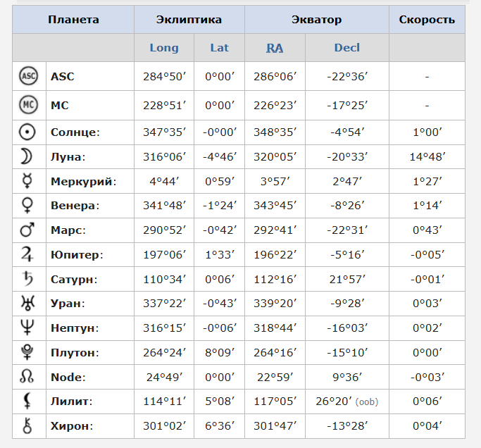Click the Jupiter glyph icon
Viewport: 481px width, 448px height.
29,255
